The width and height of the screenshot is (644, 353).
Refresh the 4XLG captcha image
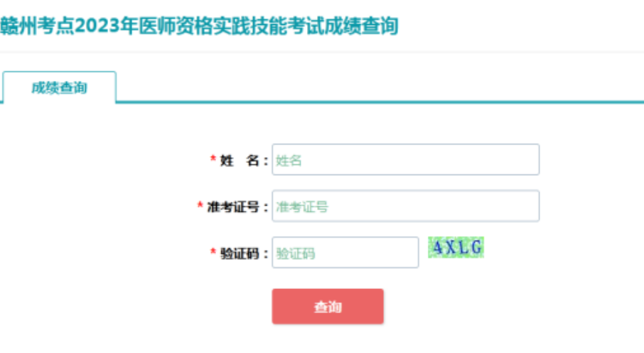tap(456, 247)
